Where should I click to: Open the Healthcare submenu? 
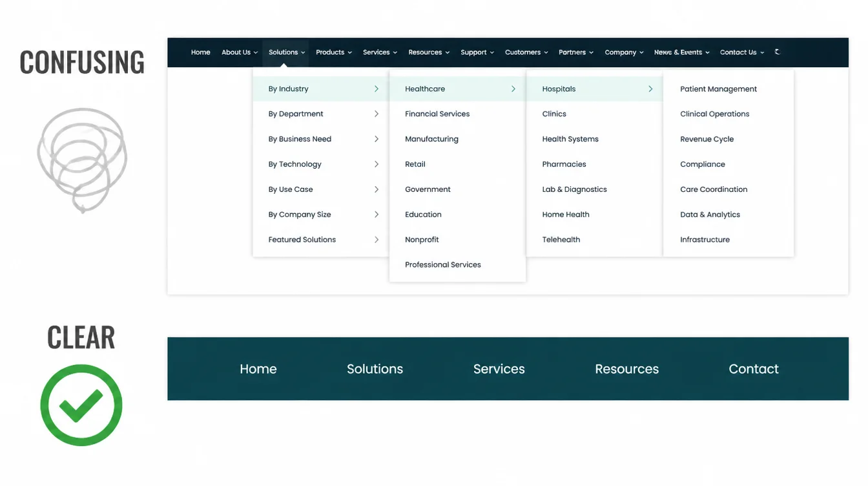(x=458, y=89)
